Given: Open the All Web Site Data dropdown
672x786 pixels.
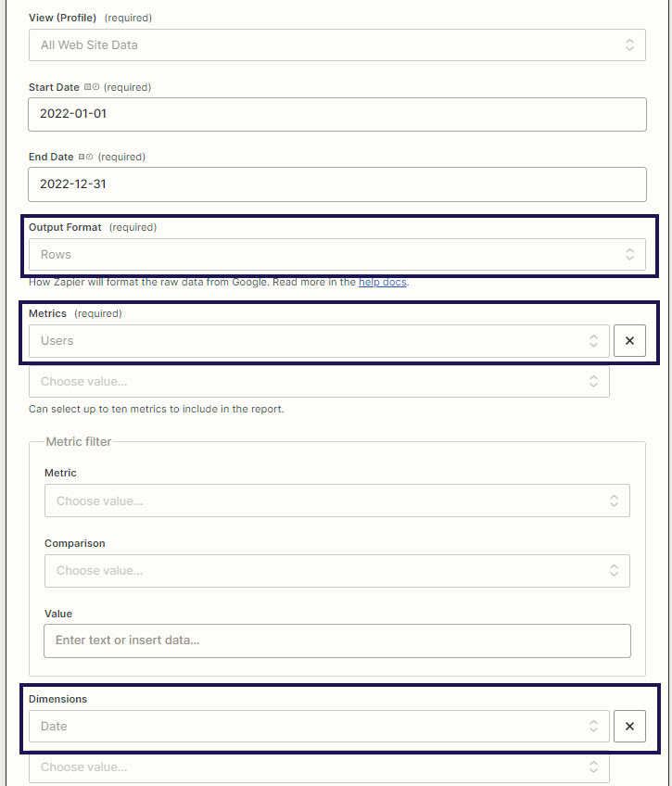Looking at the screenshot, I should (336, 45).
